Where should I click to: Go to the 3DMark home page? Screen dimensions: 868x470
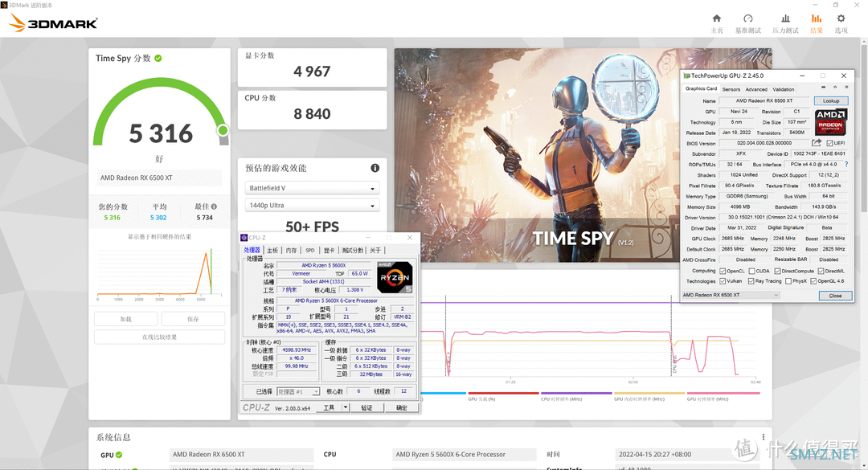(717, 23)
